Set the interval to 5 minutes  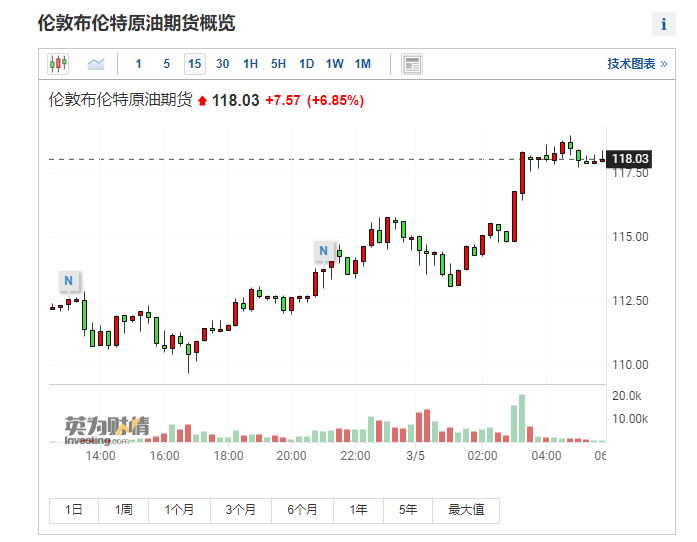(x=166, y=64)
